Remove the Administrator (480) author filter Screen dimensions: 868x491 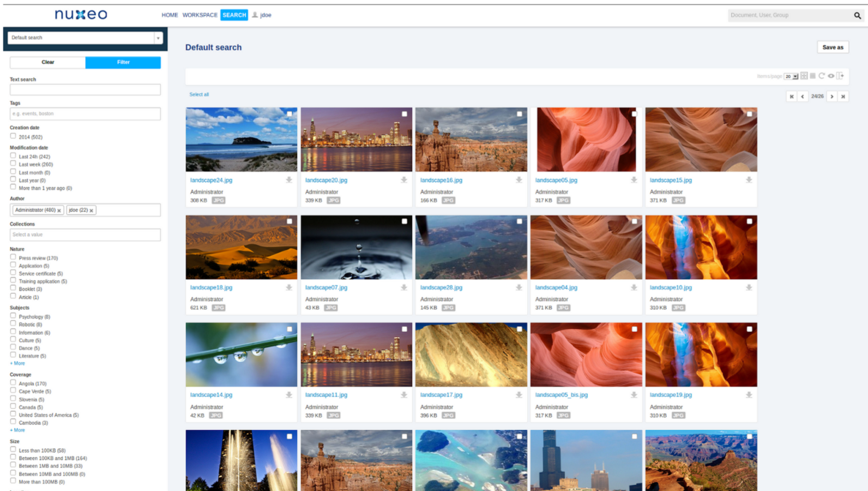[x=59, y=211]
